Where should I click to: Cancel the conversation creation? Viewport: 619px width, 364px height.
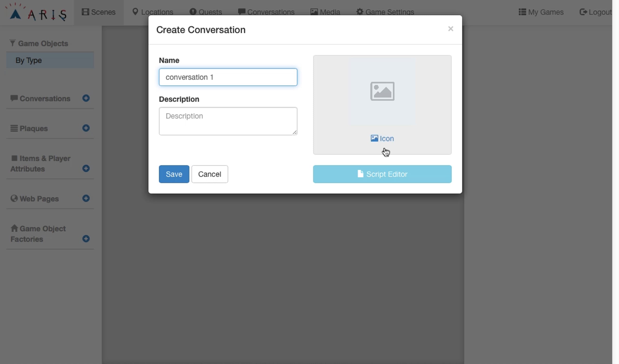pos(209,174)
